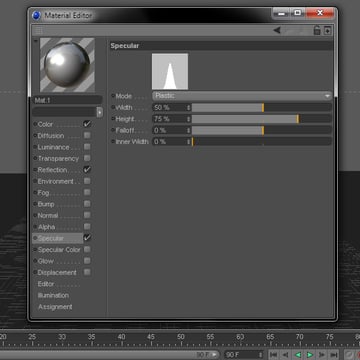
Task: Click the Inner Width stepper arrows
Action: point(189,142)
